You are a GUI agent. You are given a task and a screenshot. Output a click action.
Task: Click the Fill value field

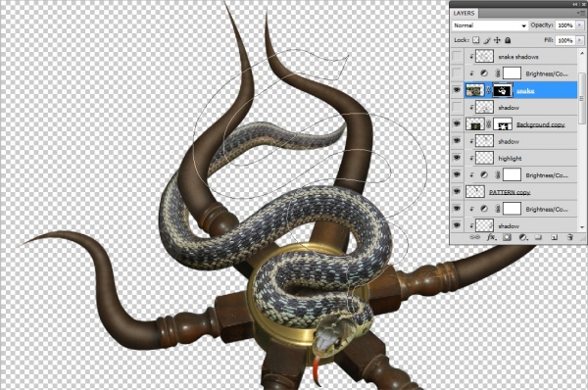(565, 40)
